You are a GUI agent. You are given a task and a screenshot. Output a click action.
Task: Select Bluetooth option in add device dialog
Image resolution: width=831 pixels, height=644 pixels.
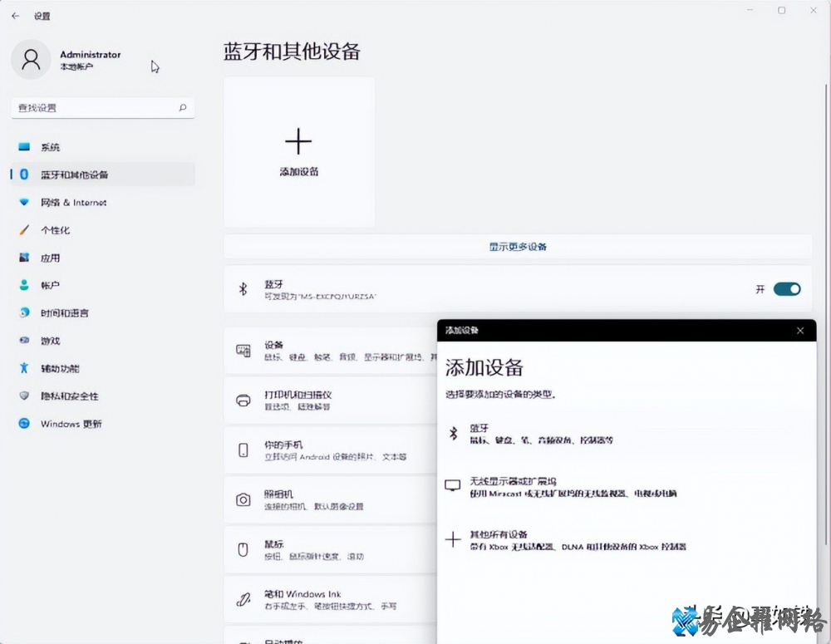coord(540,434)
